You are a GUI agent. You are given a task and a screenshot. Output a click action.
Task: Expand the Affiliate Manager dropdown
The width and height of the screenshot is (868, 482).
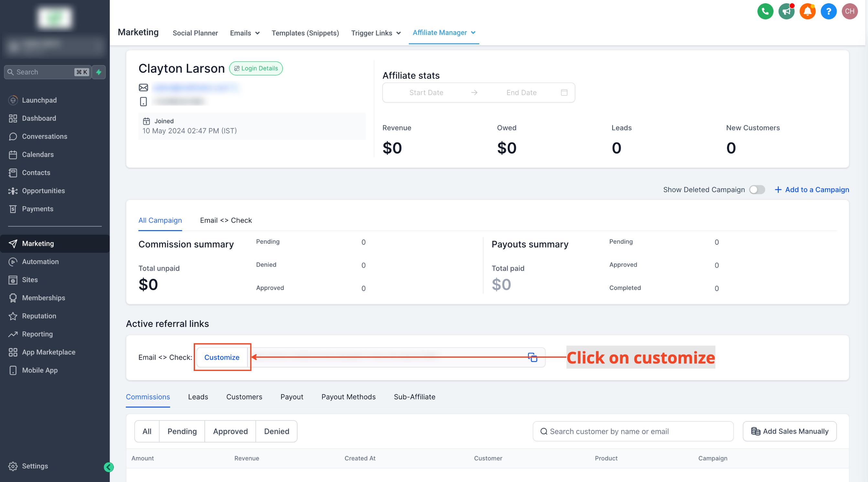474,33
